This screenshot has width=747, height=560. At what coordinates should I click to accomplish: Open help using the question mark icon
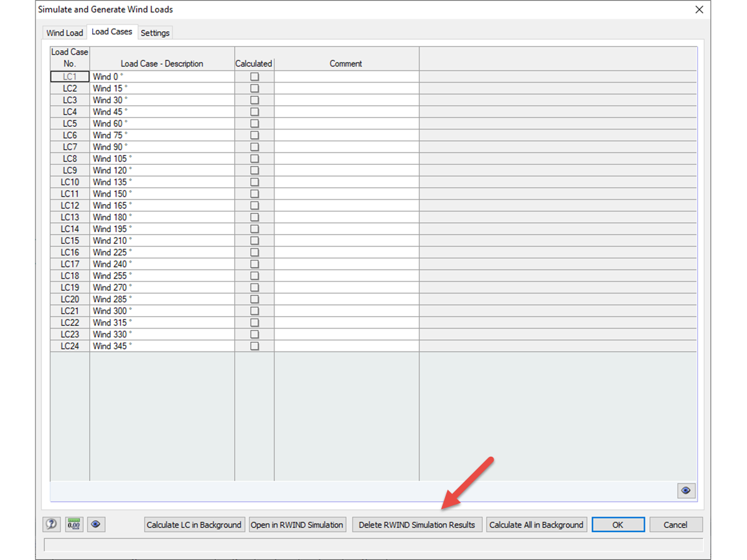pyautogui.click(x=51, y=525)
